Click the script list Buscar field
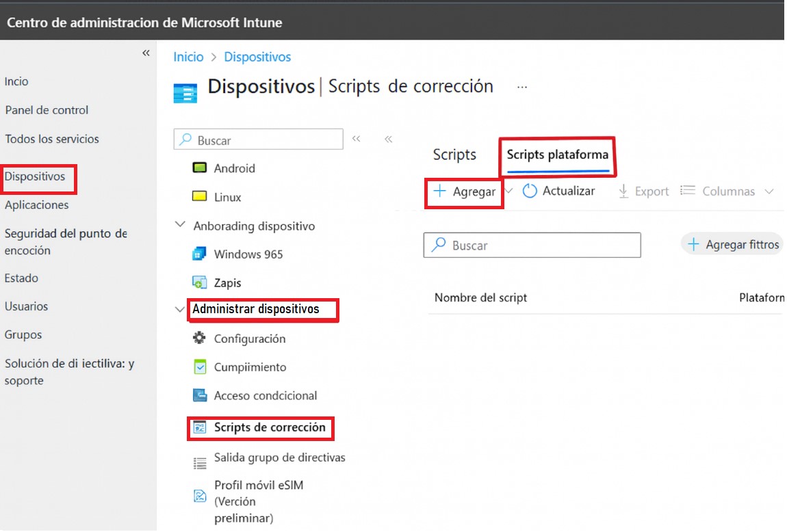Viewport: 787px width, 532px height. (x=532, y=245)
